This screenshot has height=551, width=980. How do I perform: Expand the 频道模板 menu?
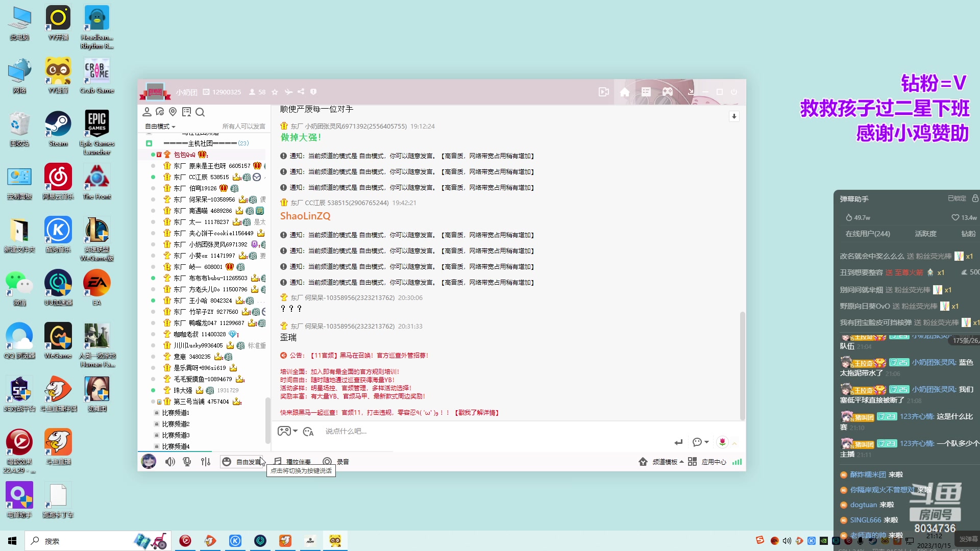[x=661, y=462]
